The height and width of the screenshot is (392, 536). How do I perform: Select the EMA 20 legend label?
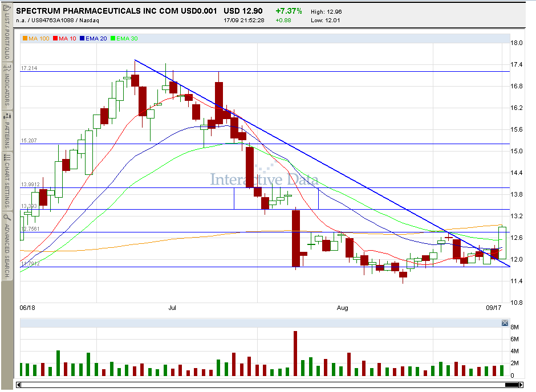point(96,38)
